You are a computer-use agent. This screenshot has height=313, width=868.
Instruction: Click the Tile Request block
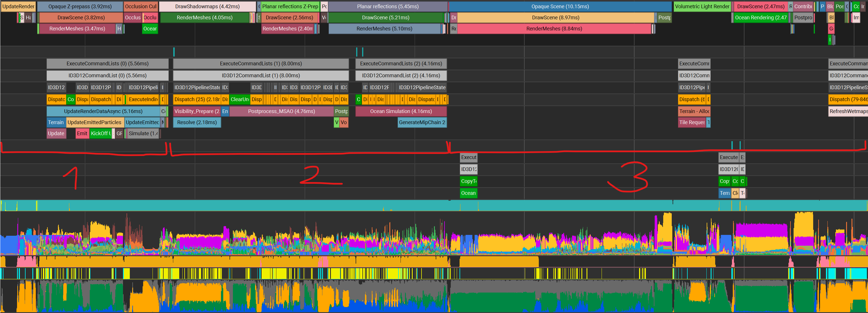click(692, 122)
